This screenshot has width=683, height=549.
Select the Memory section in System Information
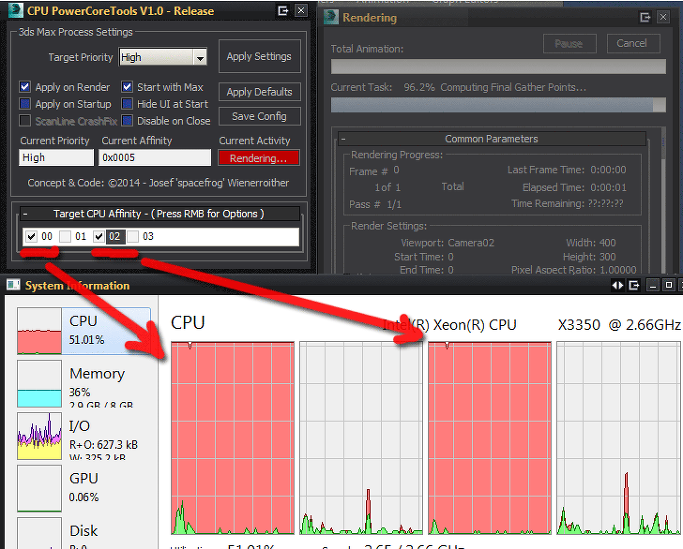point(84,383)
